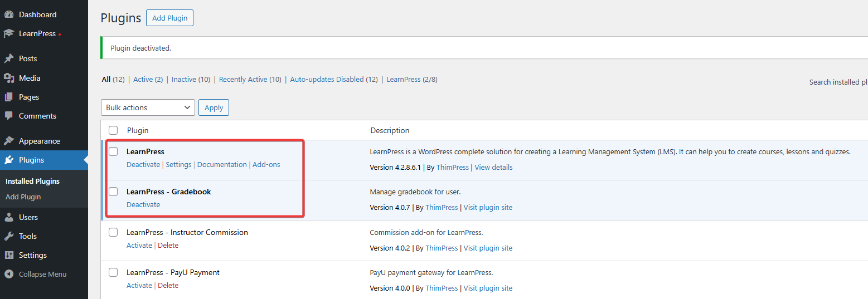Open the Add Plugin submenu item

pyautogui.click(x=23, y=197)
